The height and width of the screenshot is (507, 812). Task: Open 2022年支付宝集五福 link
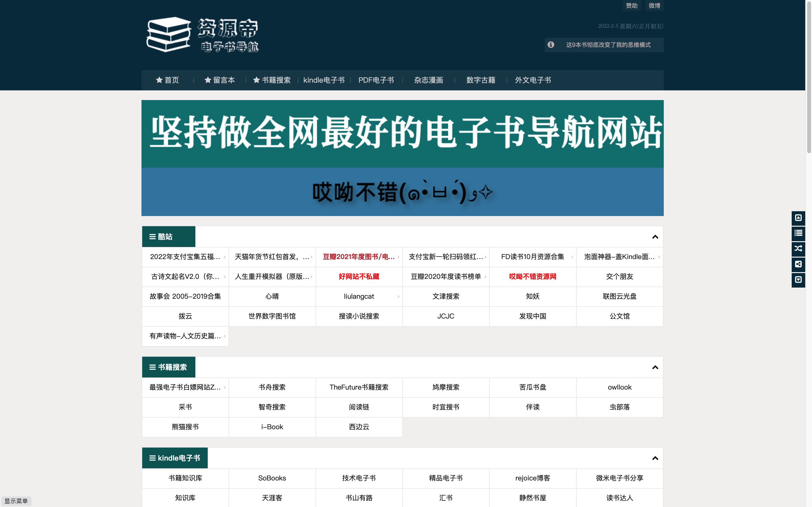[x=185, y=257]
